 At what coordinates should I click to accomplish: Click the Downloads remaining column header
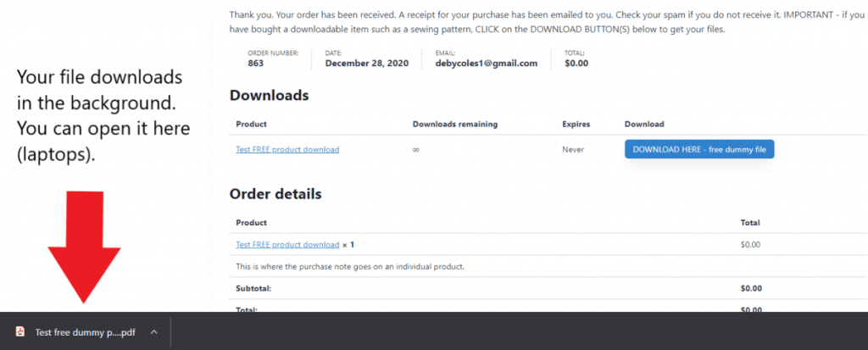tap(455, 124)
